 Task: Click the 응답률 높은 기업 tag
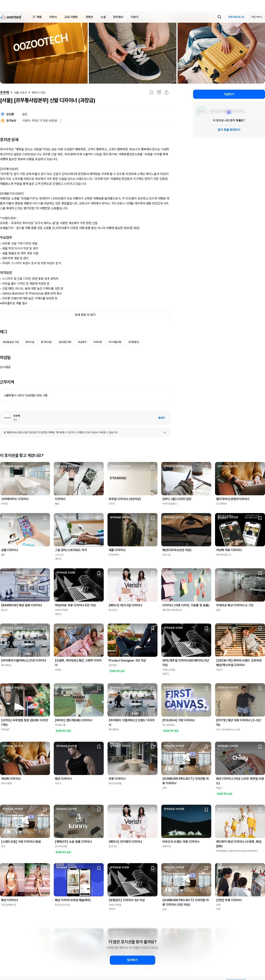click(11, 342)
